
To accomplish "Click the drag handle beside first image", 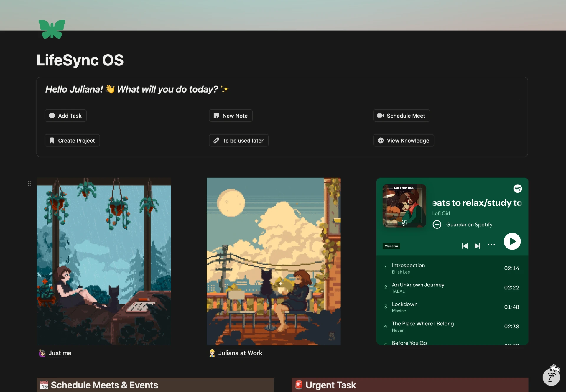I will coord(29,184).
